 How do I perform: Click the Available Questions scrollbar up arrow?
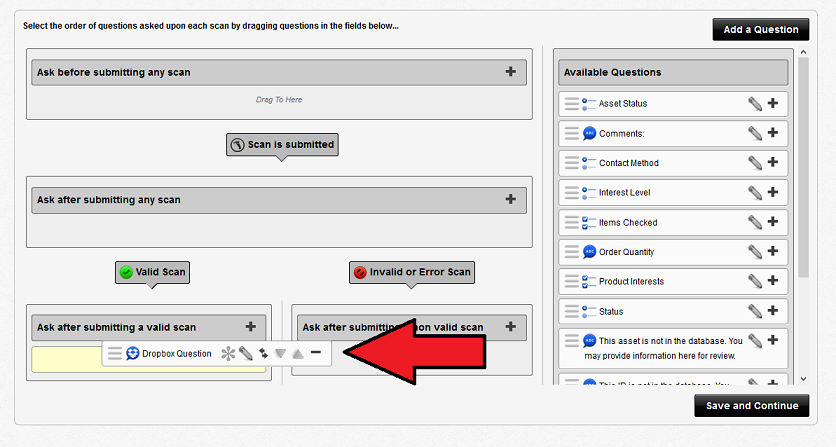(x=803, y=52)
